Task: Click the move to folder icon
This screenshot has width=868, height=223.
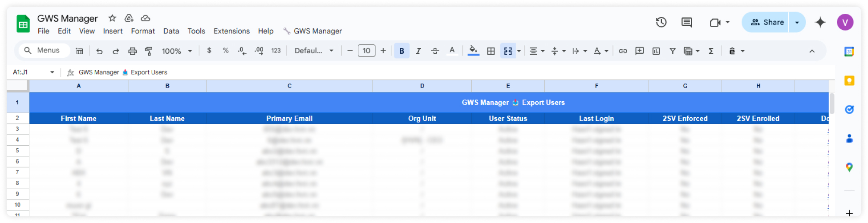Action: pyautogui.click(x=129, y=18)
